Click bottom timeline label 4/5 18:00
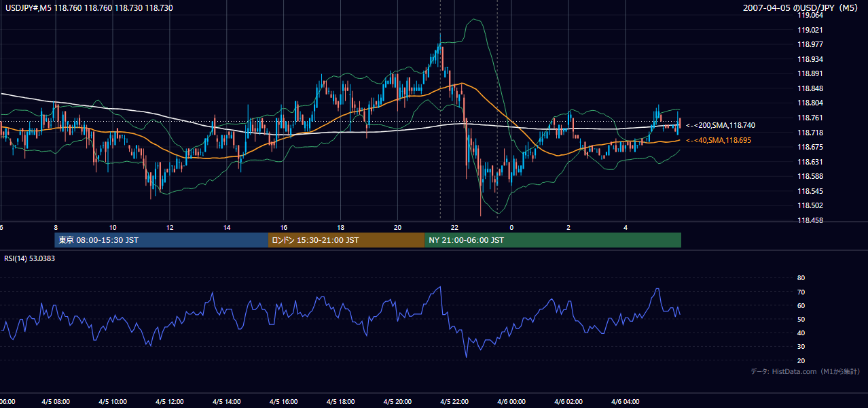 [341, 402]
